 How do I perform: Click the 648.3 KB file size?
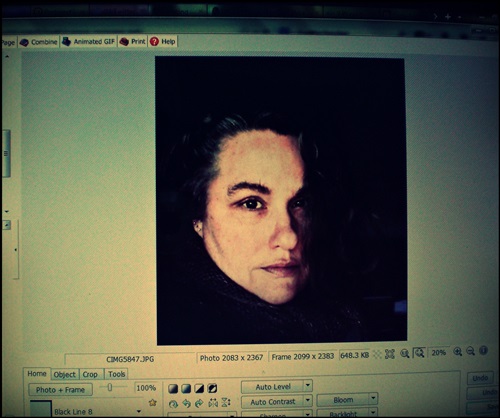click(354, 355)
